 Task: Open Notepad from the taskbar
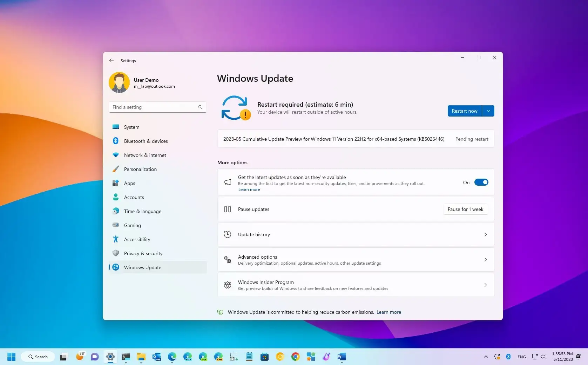tap(249, 357)
